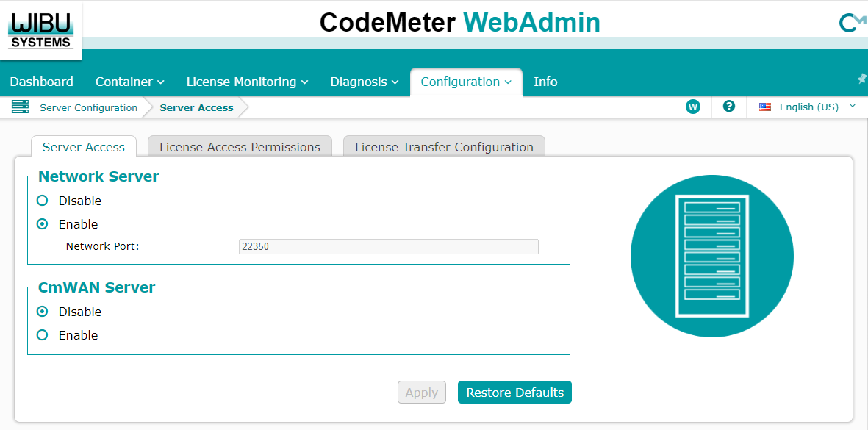Expand the License Monitoring menu
Image resolution: width=868 pixels, height=430 pixels.
(x=247, y=82)
